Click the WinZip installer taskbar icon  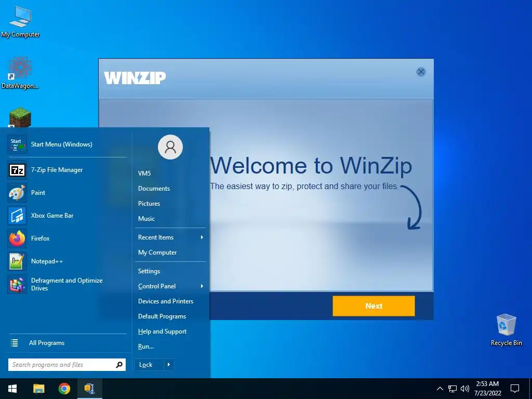point(89,389)
